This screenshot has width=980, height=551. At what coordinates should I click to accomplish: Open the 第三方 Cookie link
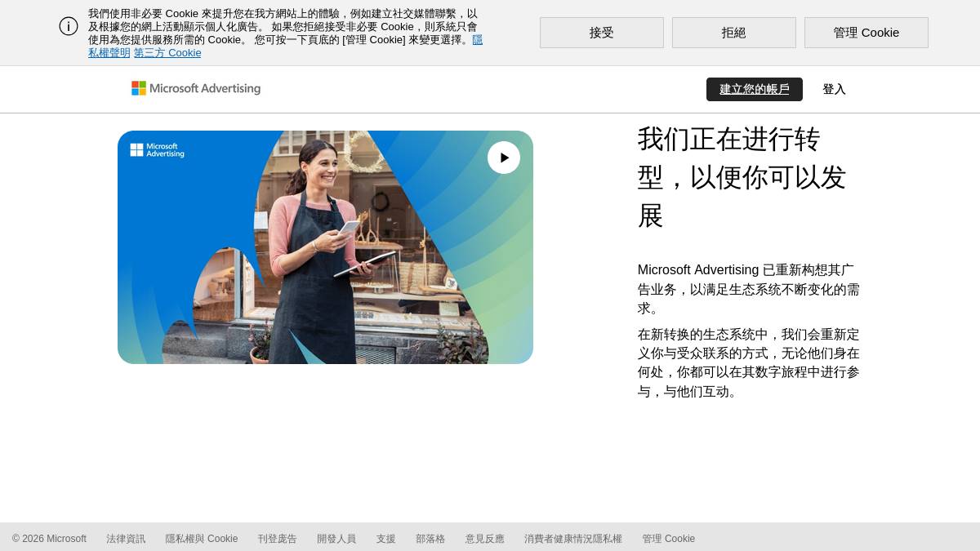tap(167, 53)
